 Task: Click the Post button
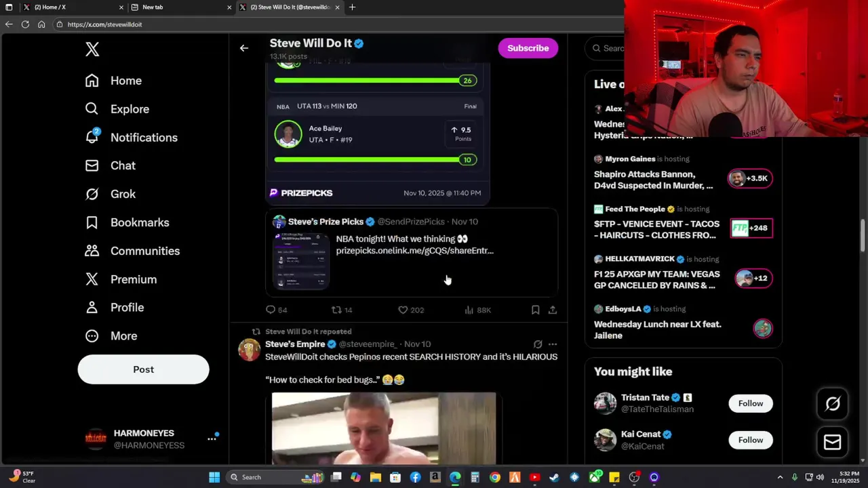coord(143,369)
